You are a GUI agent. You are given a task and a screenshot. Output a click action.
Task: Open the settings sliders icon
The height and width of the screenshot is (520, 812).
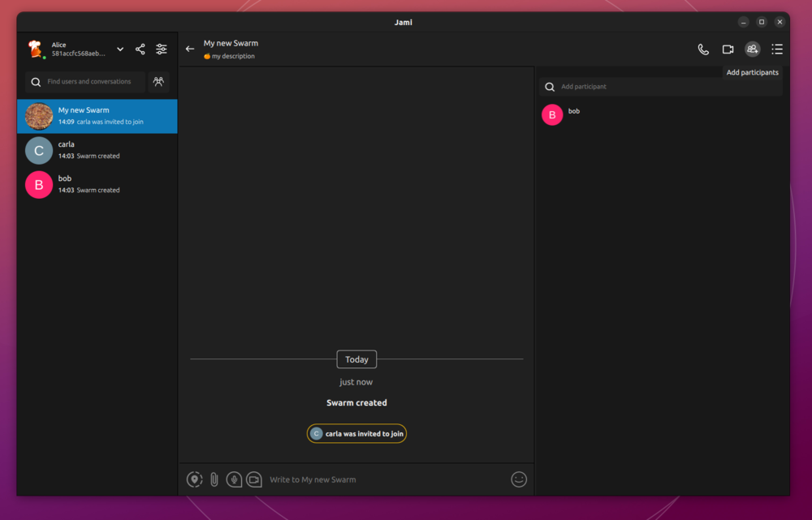click(162, 49)
